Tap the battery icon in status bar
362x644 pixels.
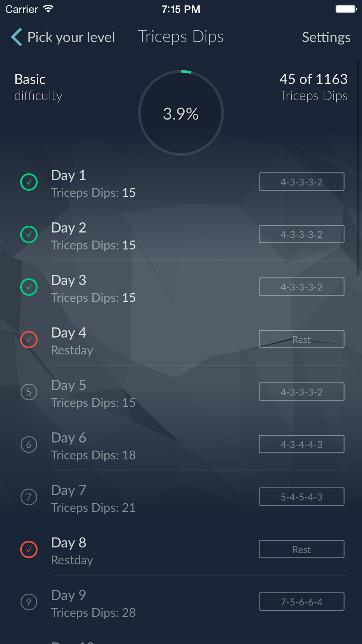[x=346, y=9]
